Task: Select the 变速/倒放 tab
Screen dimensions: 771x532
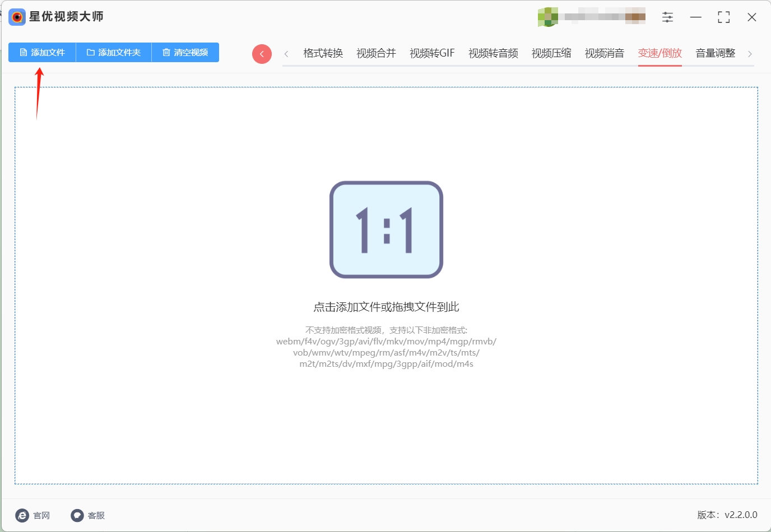Action: tap(660, 53)
